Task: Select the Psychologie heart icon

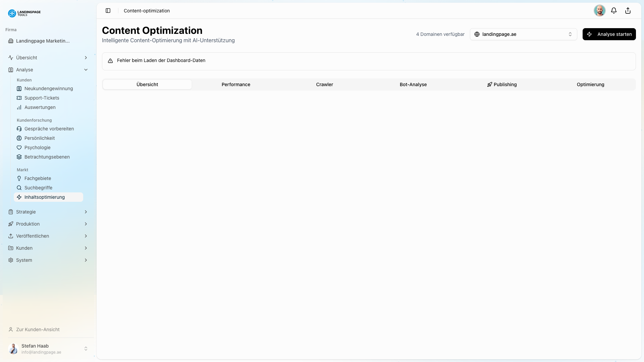Action: point(19,147)
